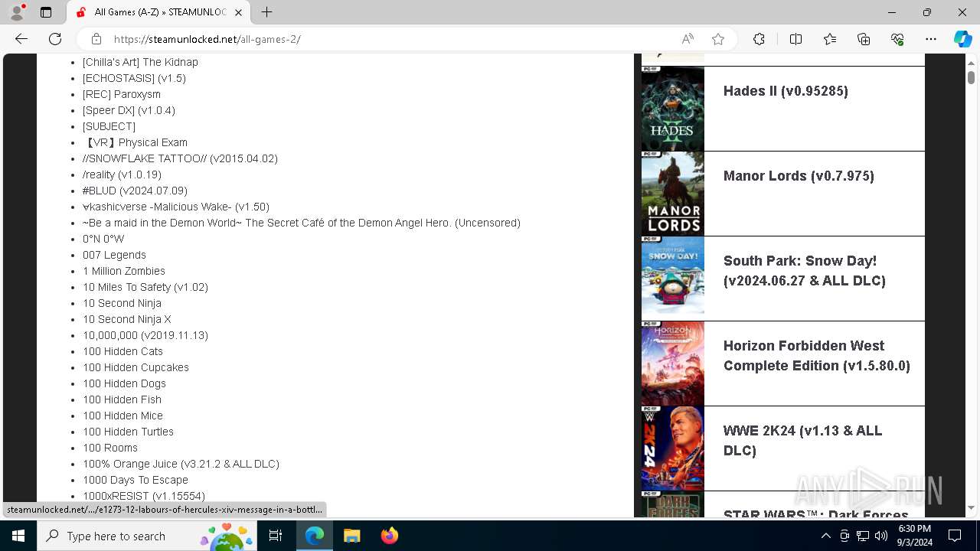
Task: Toggle split screen view
Action: (795, 39)
